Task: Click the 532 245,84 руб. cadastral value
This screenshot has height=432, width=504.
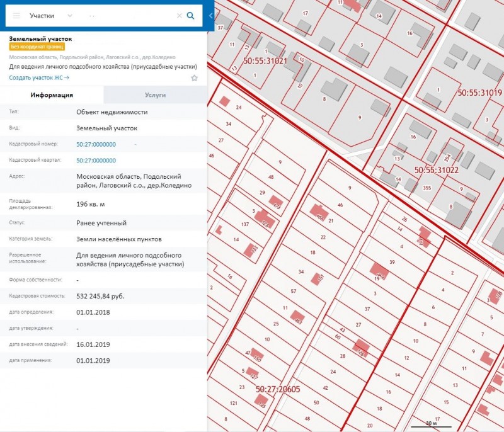Action: pos(100,296)
